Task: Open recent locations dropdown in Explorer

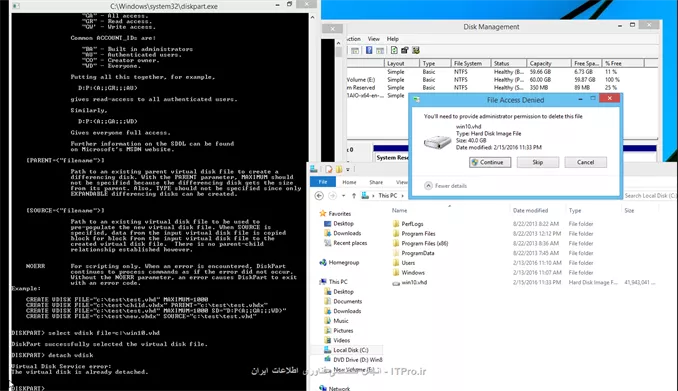Action: [343, 196]
